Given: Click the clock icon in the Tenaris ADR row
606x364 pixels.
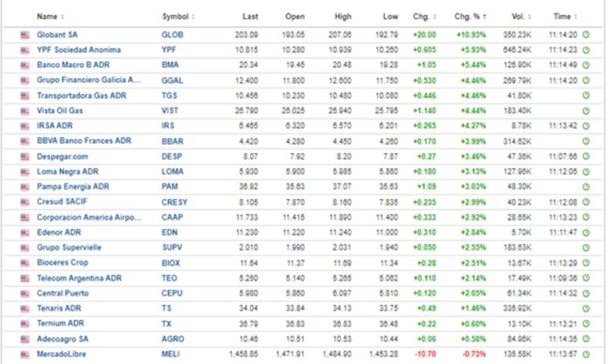Looking at the screenshot, I should (x=586, y=309).
